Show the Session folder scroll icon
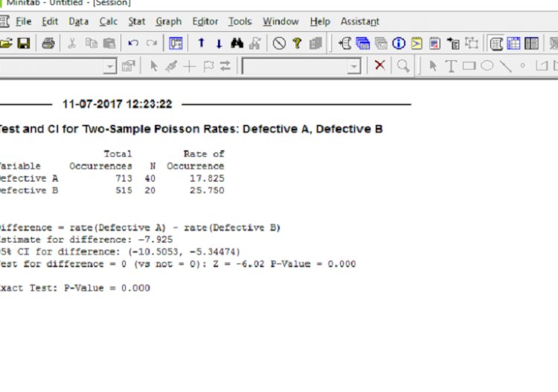 344,43
